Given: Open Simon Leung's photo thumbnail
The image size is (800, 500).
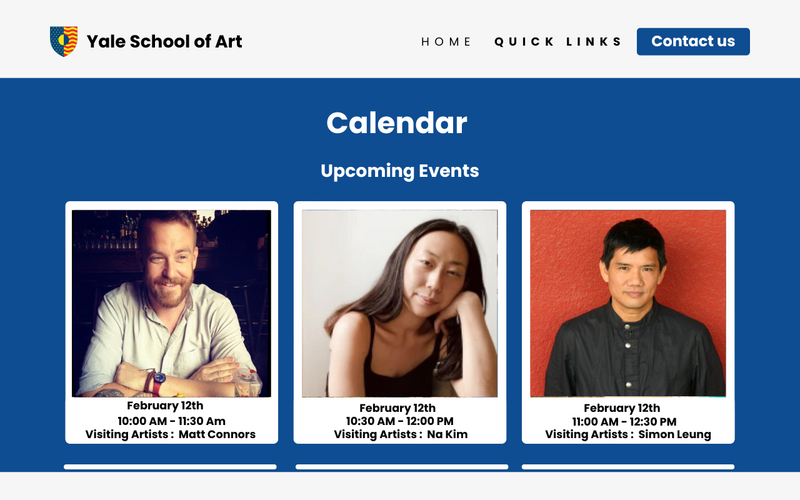Looking at the screenshot, I should point(628,303).
